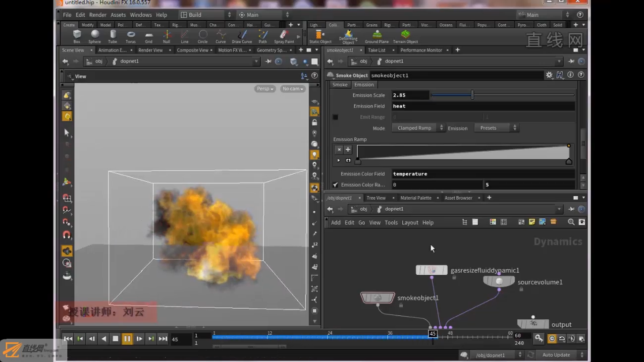Create a Deforming Object collision
Screen dimensions: 644x362
click(348, 37)
